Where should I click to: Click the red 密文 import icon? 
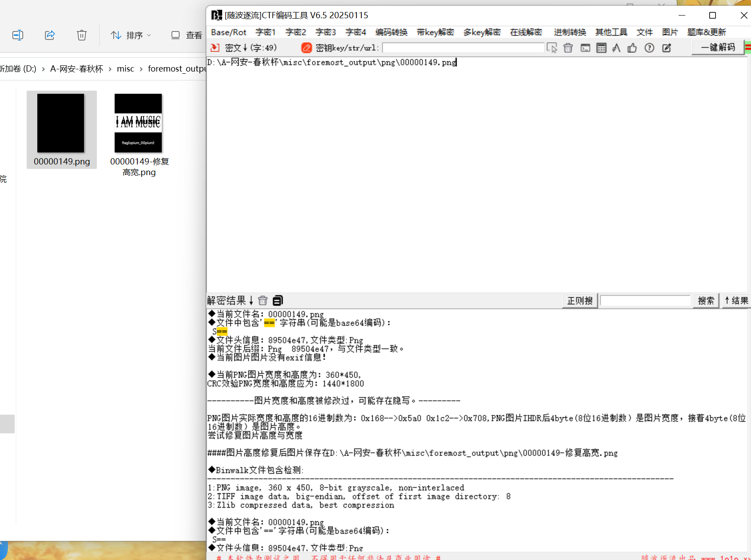[215, 48]
